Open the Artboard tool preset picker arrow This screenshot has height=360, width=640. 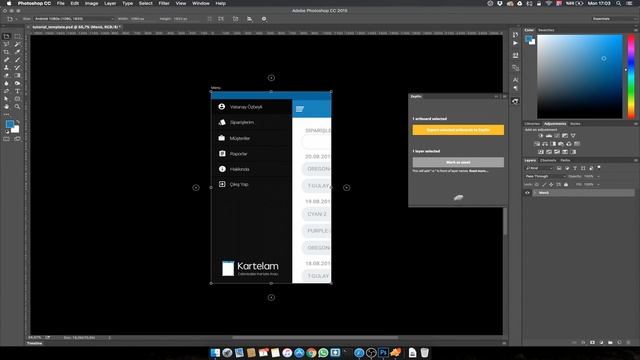point(16,19)
